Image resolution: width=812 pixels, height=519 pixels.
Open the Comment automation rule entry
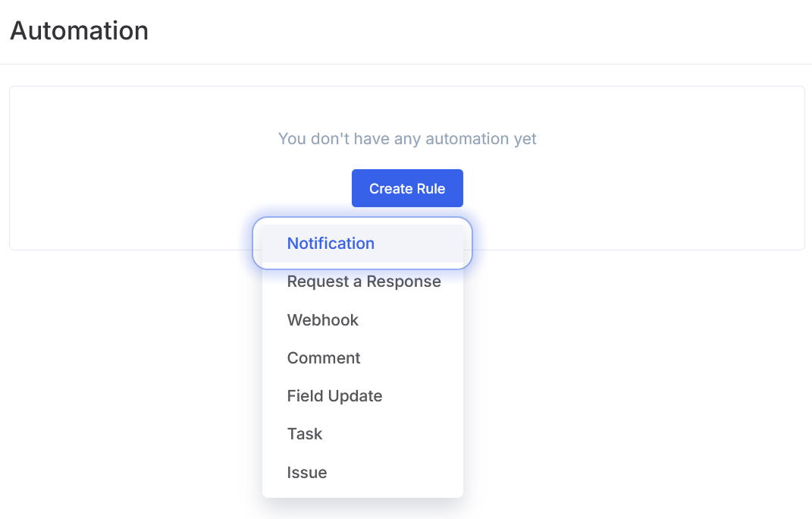(x=324, y=358)
